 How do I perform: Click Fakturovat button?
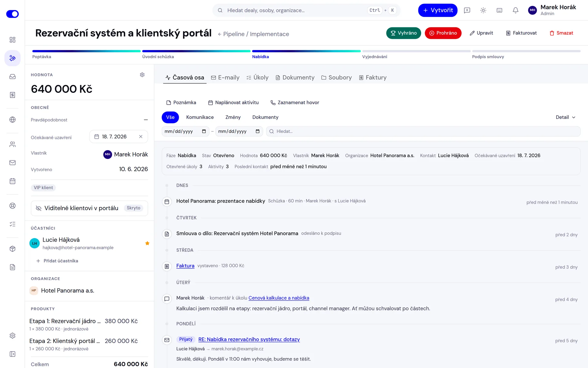[x=521, y=33]
